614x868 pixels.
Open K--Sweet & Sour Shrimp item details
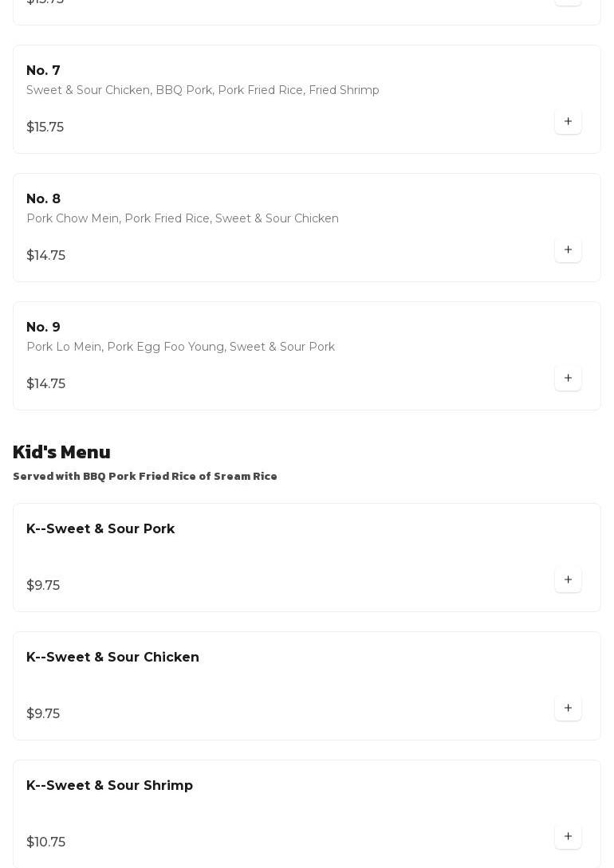(x=109, y=786)
